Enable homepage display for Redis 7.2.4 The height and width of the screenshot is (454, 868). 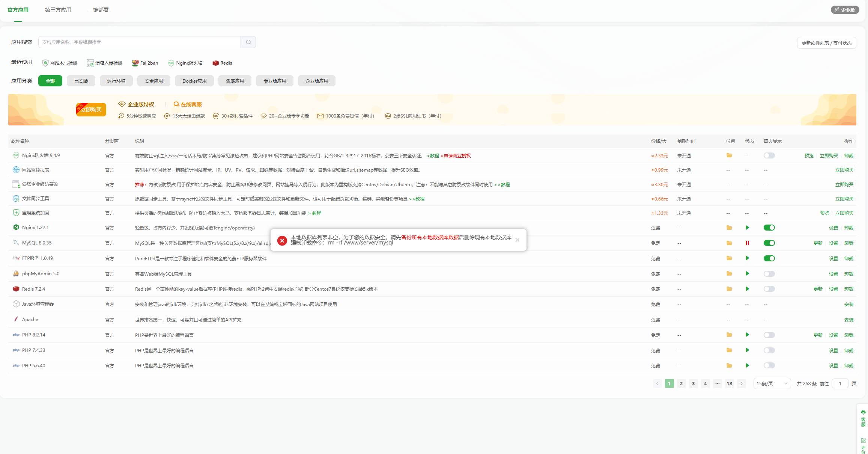click(769, 289)
